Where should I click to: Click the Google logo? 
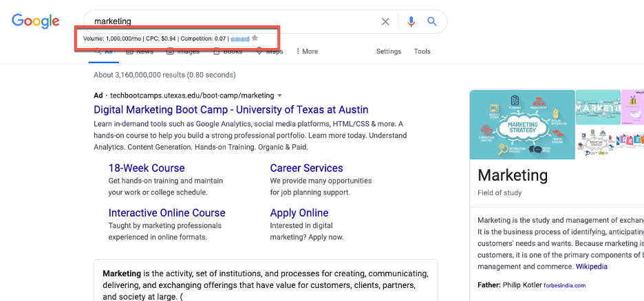[x=36, y=21]
